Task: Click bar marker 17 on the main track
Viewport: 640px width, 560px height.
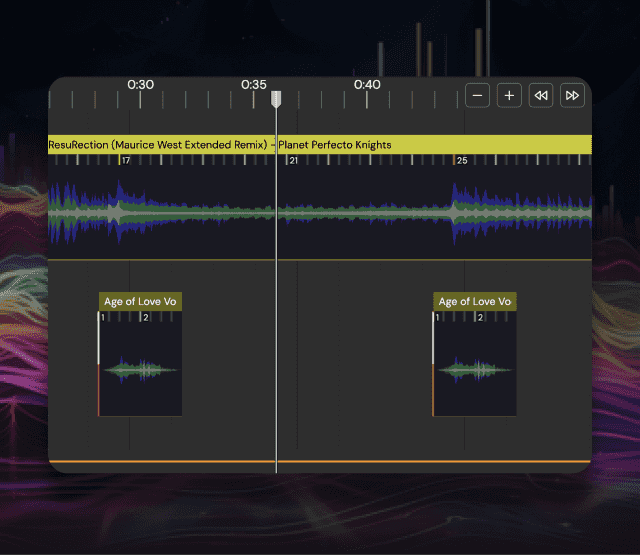Action: coord(125,160)
